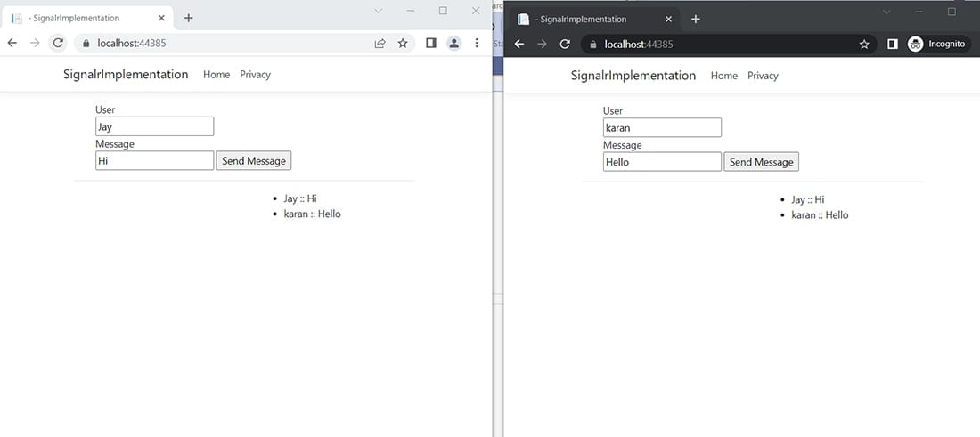Bookmark page with star in Incognito window
The image size is (980, 437).
(864, 45)
